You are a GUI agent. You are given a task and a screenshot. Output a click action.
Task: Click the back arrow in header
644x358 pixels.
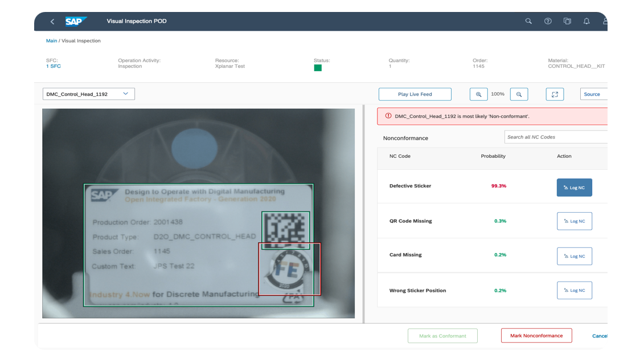tap(52, 22)
